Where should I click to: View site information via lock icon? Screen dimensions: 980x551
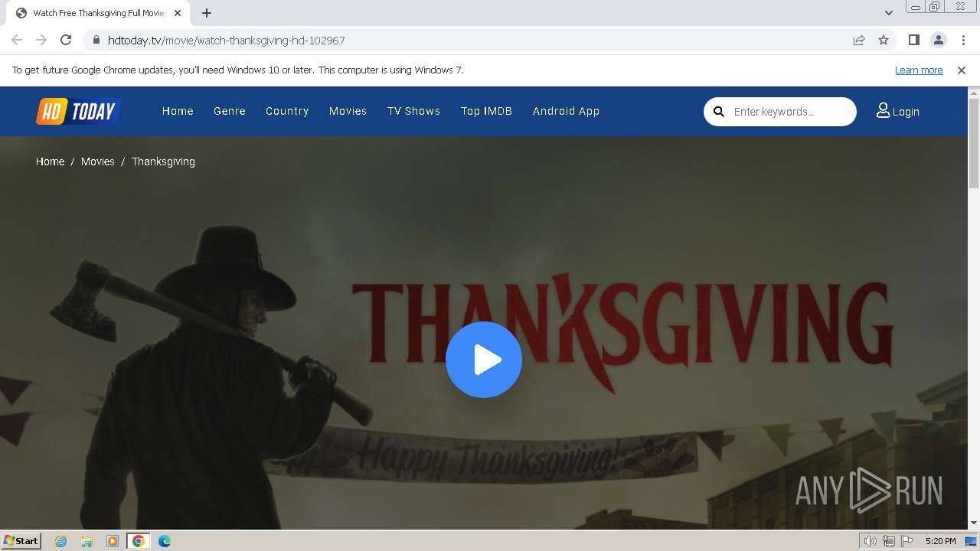tap(96, 40)
